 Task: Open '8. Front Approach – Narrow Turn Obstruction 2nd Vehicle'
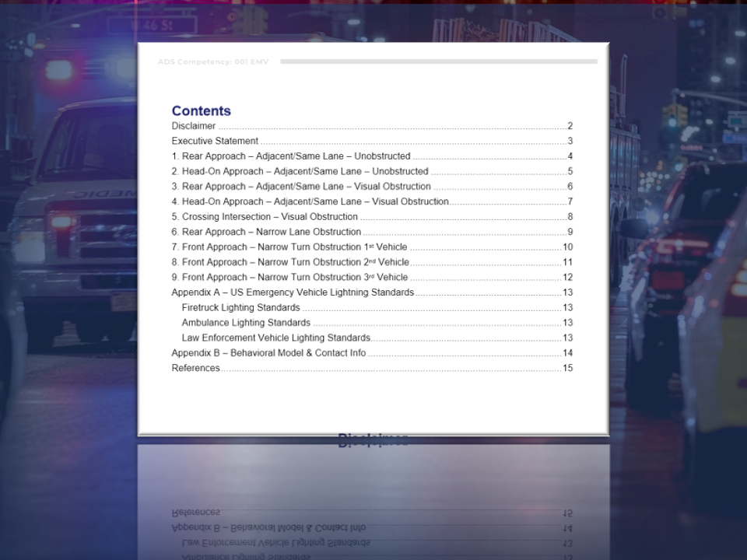(x=372, y=262)
